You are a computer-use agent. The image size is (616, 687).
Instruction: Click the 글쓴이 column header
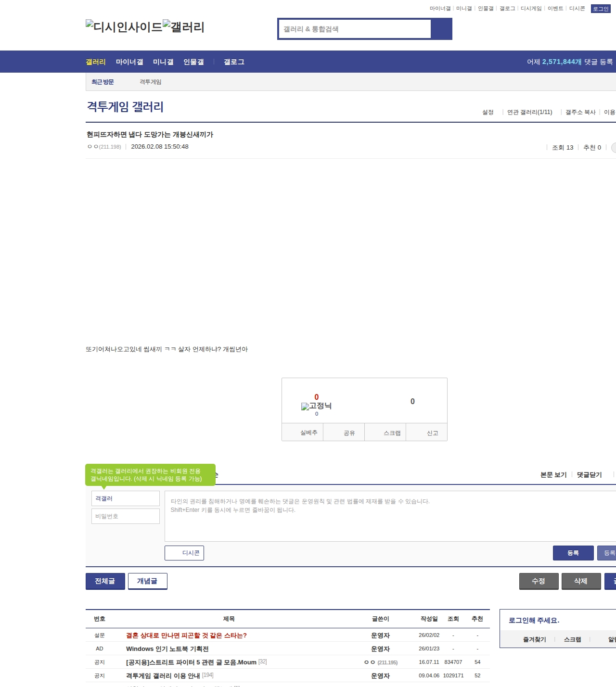pos(381,619)
